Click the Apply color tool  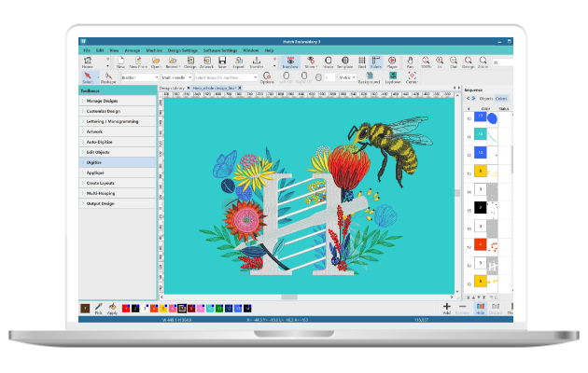pyautogui.click(x=113, y=307)
